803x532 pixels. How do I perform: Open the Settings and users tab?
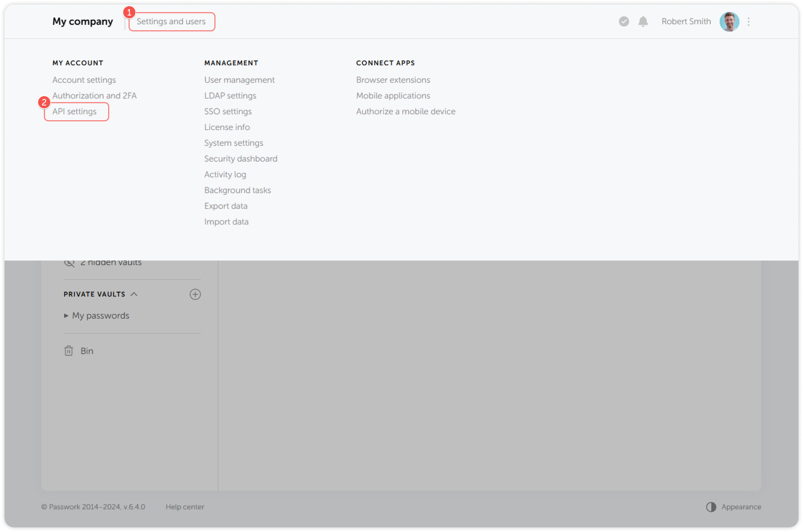[x=172, y=22]
